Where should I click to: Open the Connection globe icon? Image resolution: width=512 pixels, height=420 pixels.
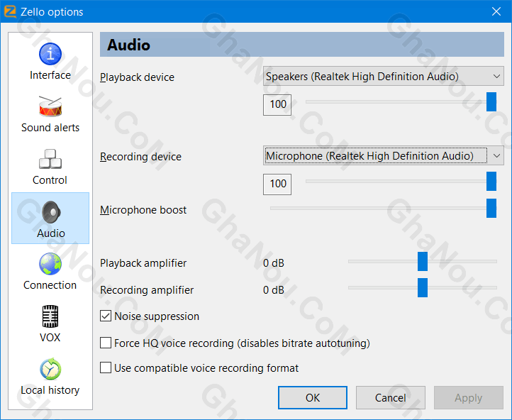(50, 264)
